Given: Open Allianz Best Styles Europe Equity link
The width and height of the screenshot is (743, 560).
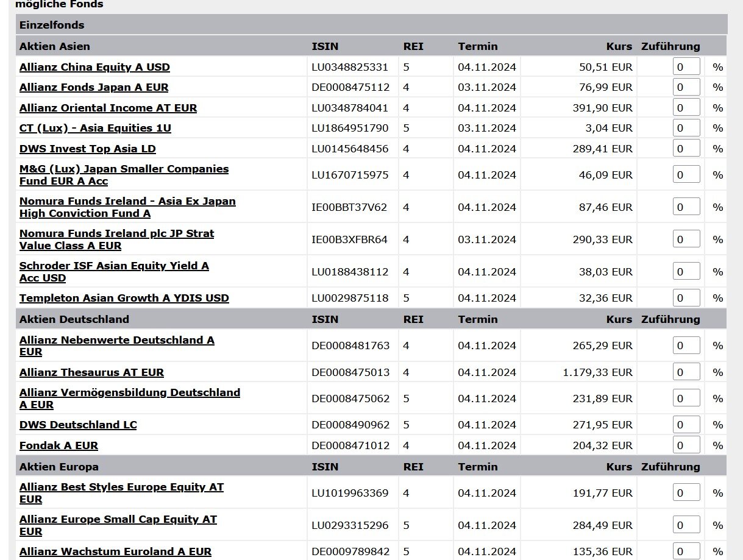Looking at the screenshot, I should [121, 493].
